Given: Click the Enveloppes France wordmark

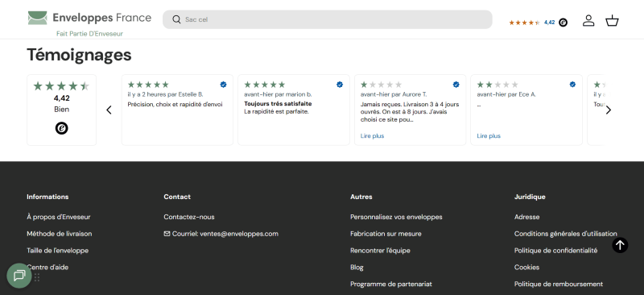Looking at the screenshot, I should 102,18.
